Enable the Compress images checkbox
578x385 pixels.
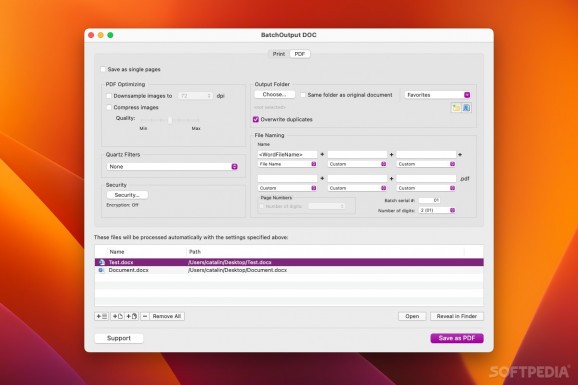[109, 107]
